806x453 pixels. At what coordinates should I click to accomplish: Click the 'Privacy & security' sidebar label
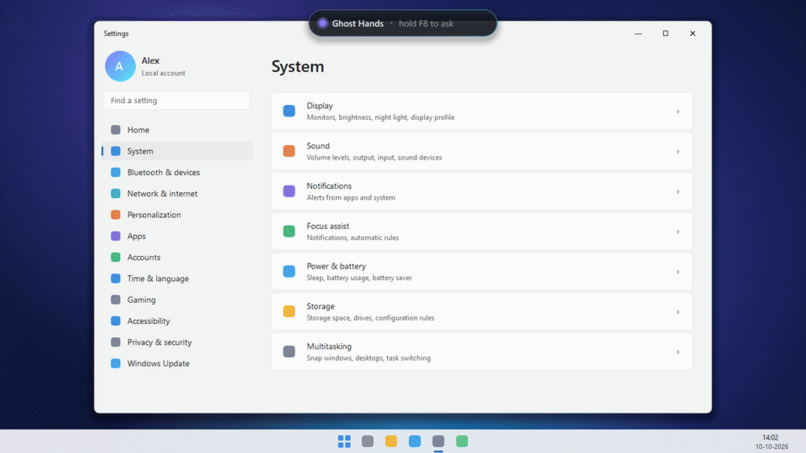coord(159,342)
